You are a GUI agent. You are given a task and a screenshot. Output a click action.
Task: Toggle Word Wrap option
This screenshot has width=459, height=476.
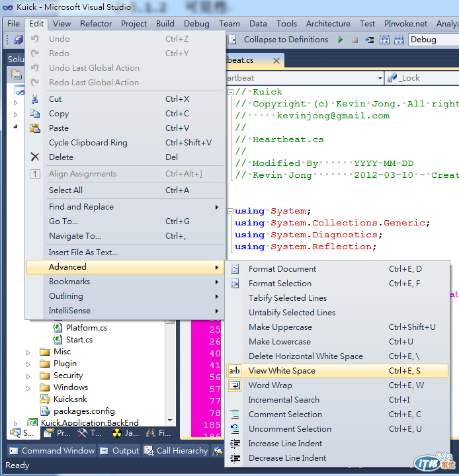(x=337, y=385)
